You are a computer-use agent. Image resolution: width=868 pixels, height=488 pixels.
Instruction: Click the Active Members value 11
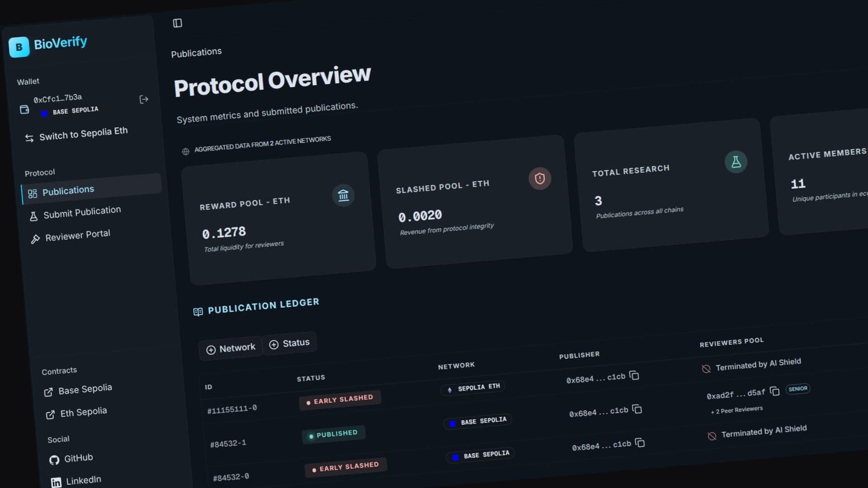pyautogui.click(x=798, y=183)
